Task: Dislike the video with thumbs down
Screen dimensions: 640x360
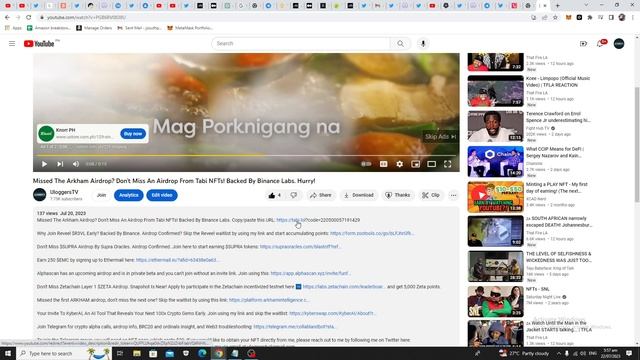Action: click(x=294, y=195)
